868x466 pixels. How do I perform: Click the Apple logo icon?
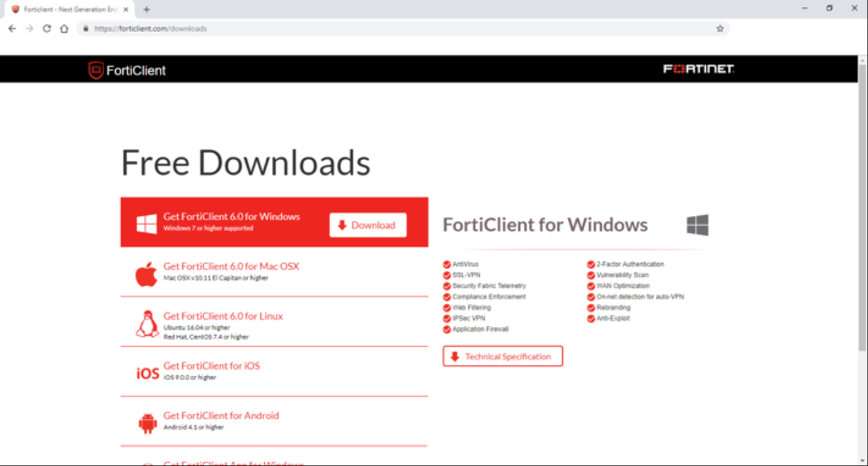[x=146, y=275]
